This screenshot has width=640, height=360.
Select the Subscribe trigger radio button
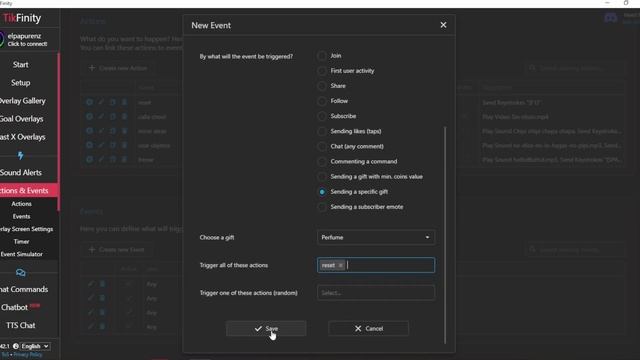[322, 116]
